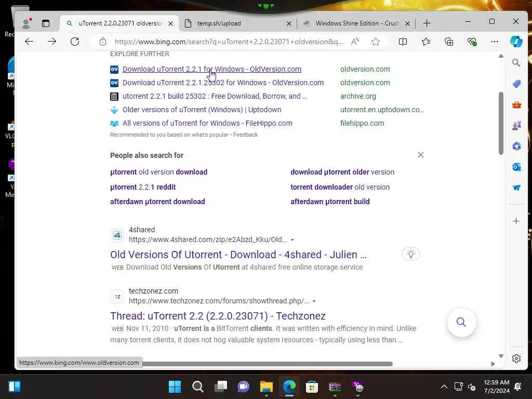Search download µtorrent older version
The image size is (532, 399).
(x=342, y=172)
